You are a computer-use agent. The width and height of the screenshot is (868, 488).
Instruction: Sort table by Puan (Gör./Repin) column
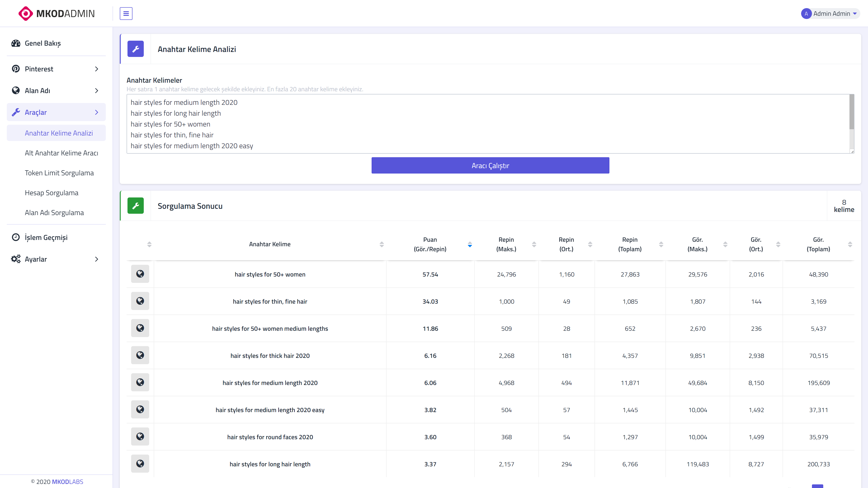[430, 244]
